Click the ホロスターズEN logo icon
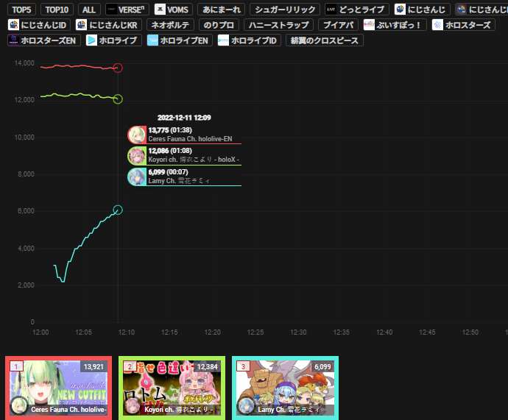The height and width of the screenshot is (420, 508). point(13,40)
